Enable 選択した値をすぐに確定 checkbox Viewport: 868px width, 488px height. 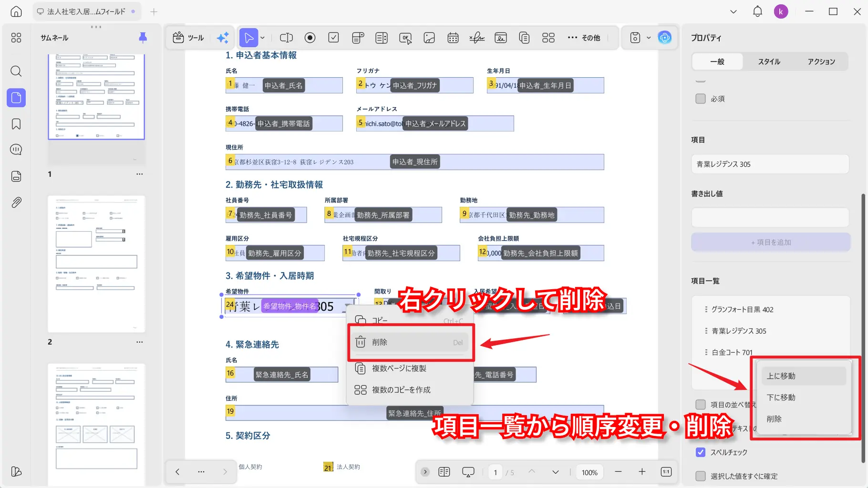tap(701, 476)
